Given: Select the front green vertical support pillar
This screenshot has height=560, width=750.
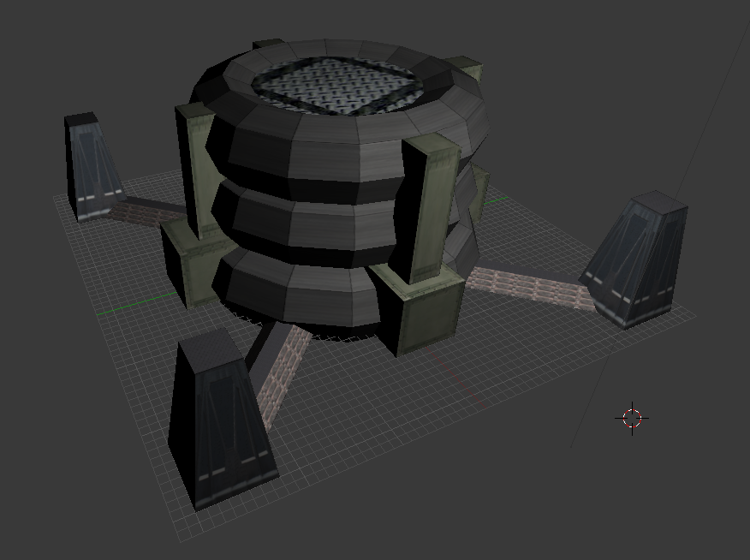Looking at the screenshot, I should click(x=426, y=208).
